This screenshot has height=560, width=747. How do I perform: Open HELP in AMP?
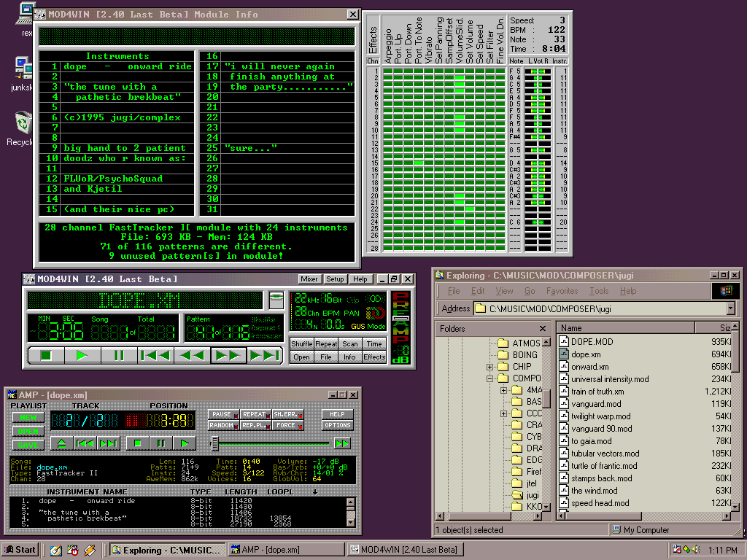pyautogui.click(x=337, y=414)
